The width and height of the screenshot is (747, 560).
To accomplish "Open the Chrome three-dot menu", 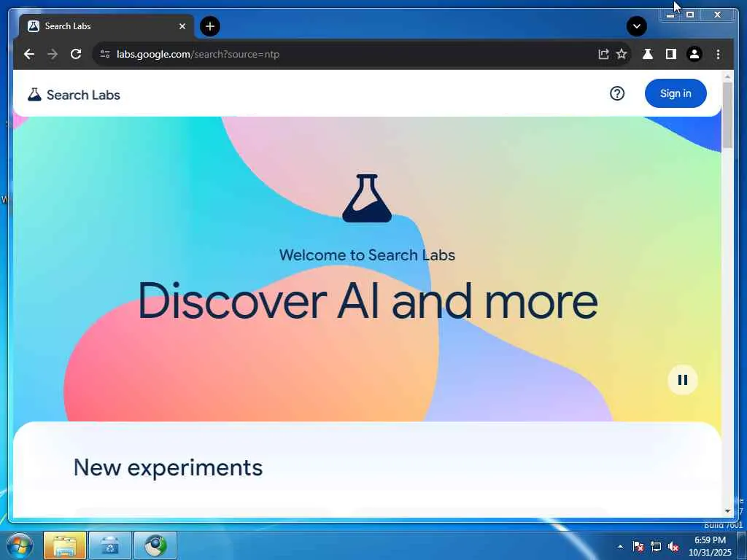I will pyautogui.click(x=718, y=54).
